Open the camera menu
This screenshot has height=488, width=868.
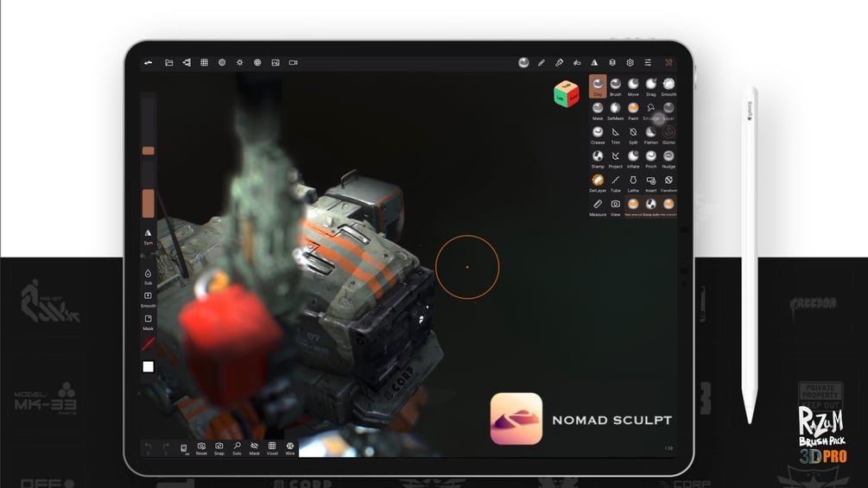click(x=294, y=62)
